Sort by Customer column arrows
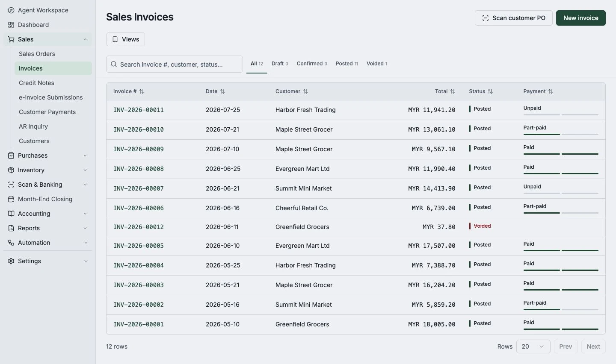The image size is (616, 364). pyautogui.click(x=305, y=91)
